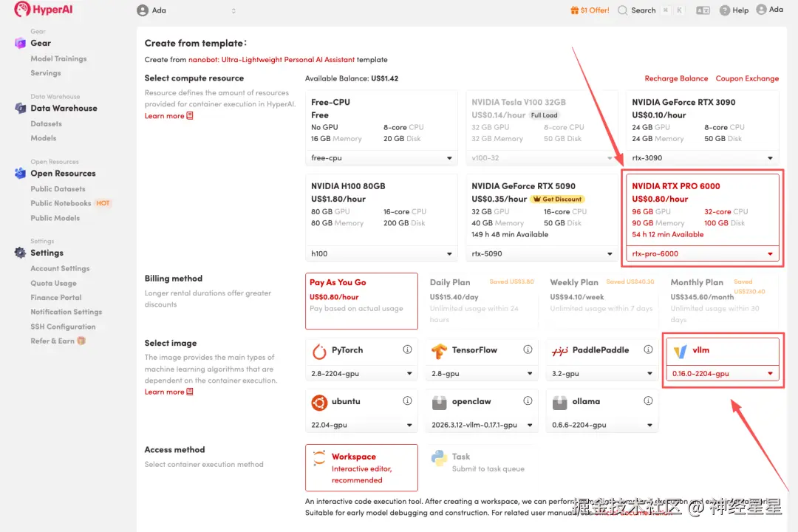798x532 pixels.
Task: Click the $1 Offer gift icon
Action: (575, 10)
